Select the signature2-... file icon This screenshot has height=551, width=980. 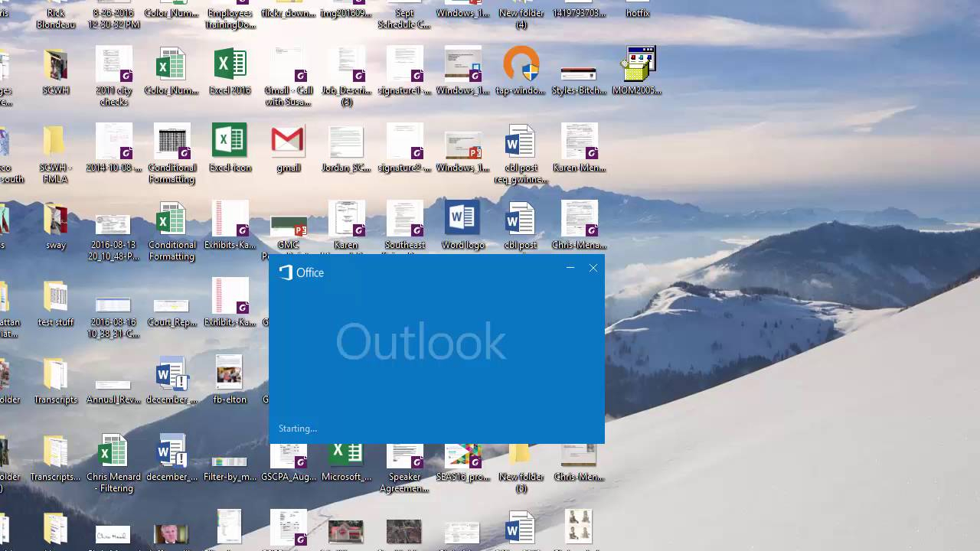point(404,141)
